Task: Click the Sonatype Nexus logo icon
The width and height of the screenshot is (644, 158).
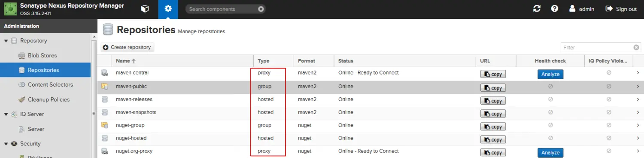Action: point(10,9)
